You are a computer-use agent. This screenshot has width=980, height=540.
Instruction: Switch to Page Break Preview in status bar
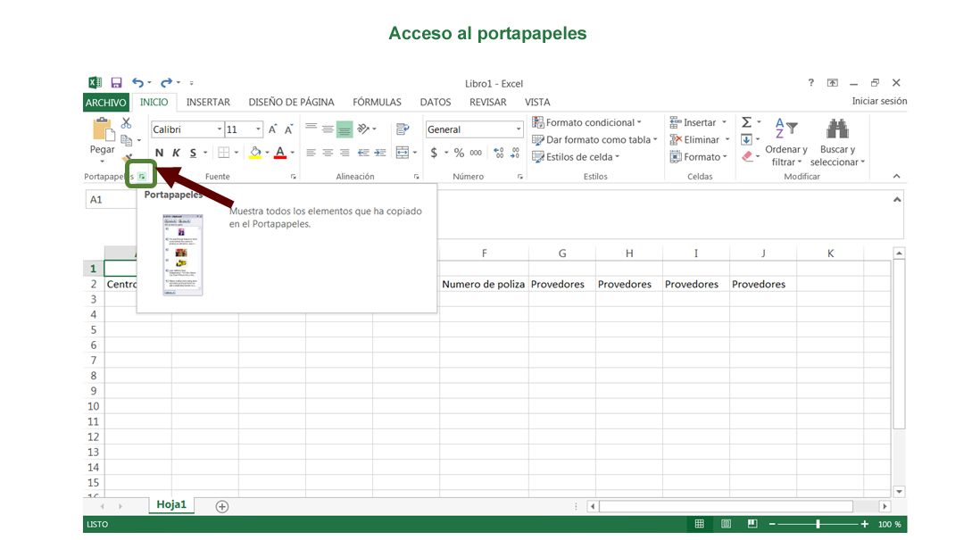pos(752,524)
